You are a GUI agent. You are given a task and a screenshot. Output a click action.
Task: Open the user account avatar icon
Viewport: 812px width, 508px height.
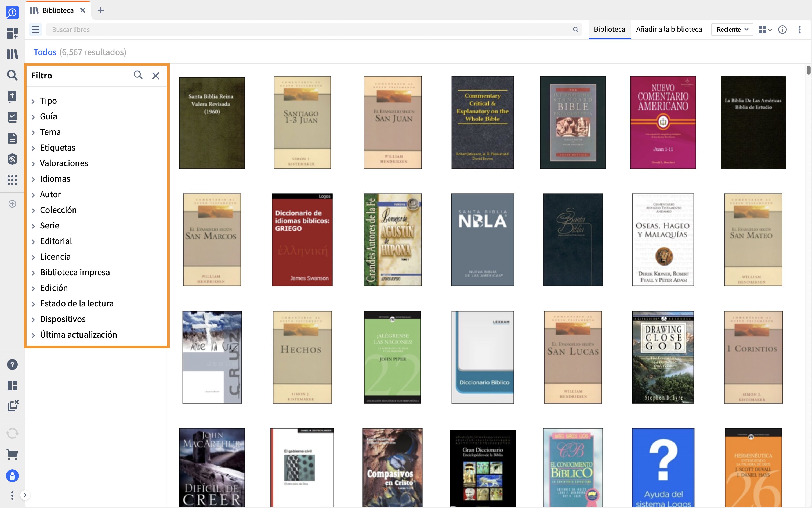12,476
